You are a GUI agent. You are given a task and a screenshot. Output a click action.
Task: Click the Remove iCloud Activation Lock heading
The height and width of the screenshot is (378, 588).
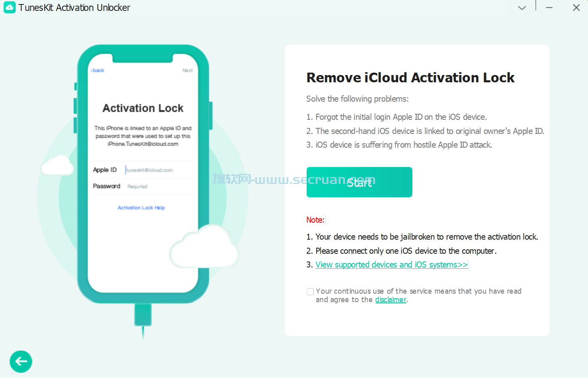[410, 77]
